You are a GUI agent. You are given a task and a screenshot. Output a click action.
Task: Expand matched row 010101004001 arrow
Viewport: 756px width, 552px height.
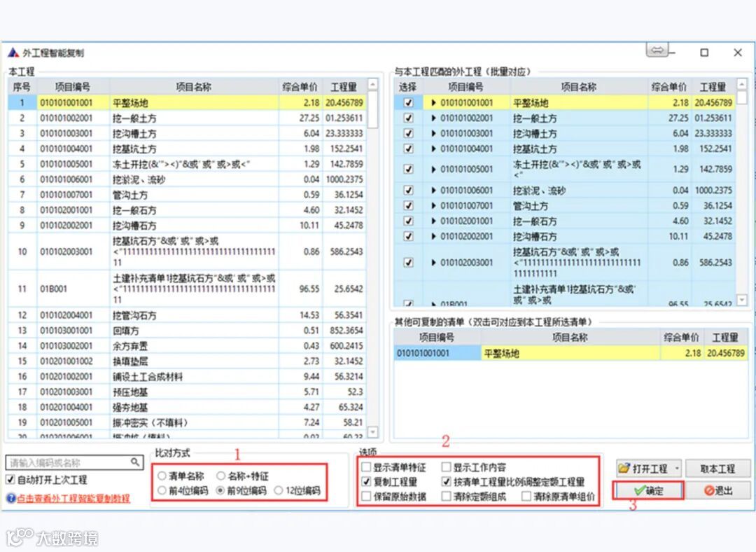point(433,149)
